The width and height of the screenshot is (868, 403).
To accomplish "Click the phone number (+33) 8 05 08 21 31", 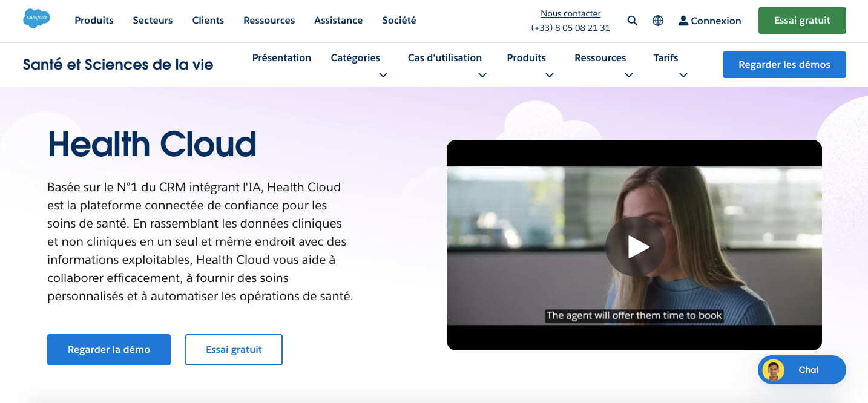I will 570,28.
